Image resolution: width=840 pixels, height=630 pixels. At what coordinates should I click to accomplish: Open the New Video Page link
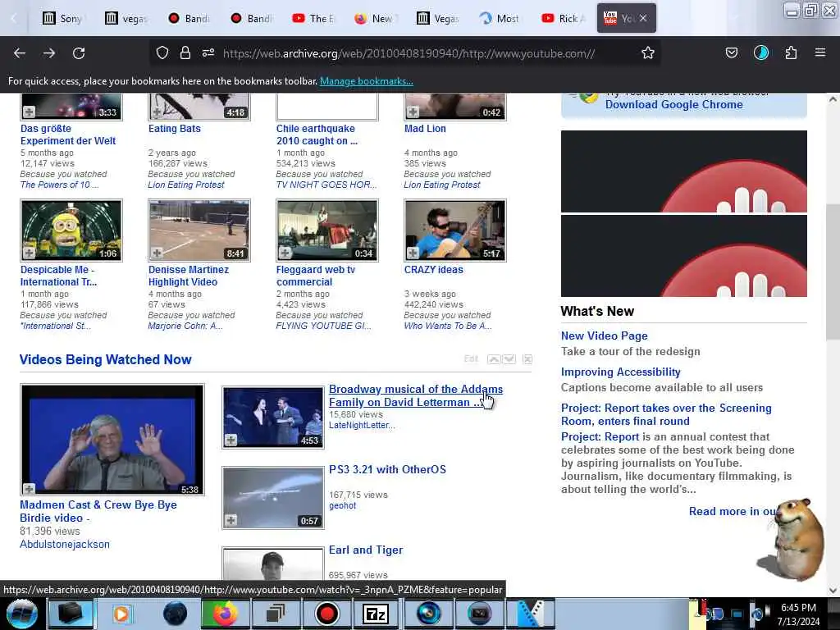(605, 336)
